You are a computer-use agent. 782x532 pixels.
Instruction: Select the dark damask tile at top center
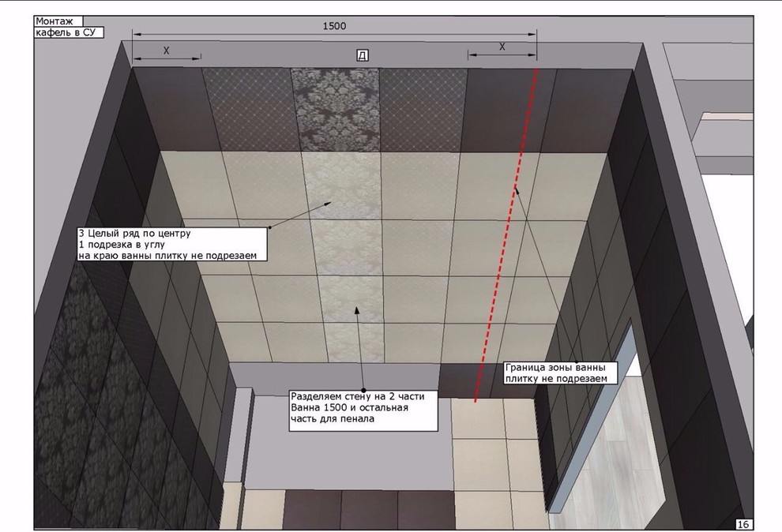[x=335, y=109]
